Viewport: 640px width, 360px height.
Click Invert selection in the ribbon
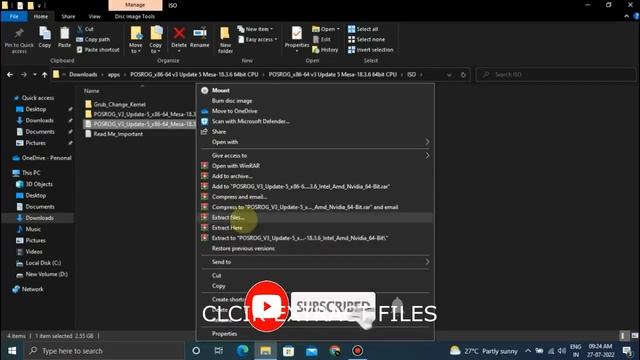point(370,50)
